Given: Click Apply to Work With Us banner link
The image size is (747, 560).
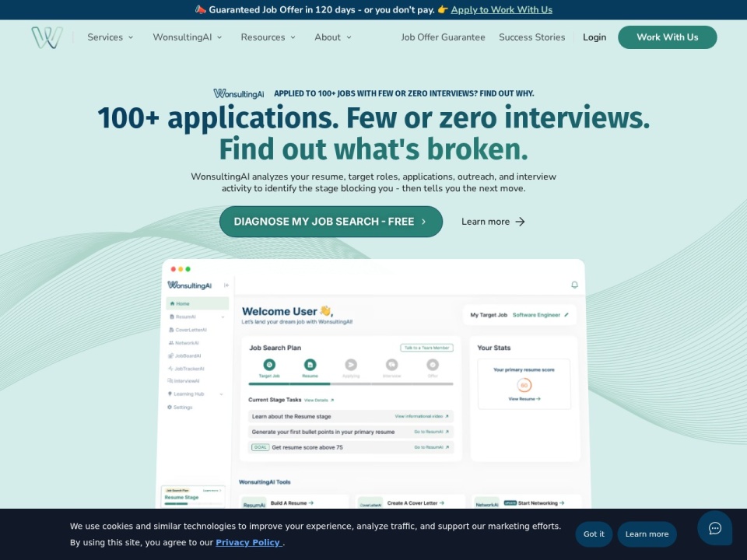Looking at the screenshot, I should 502,9.
